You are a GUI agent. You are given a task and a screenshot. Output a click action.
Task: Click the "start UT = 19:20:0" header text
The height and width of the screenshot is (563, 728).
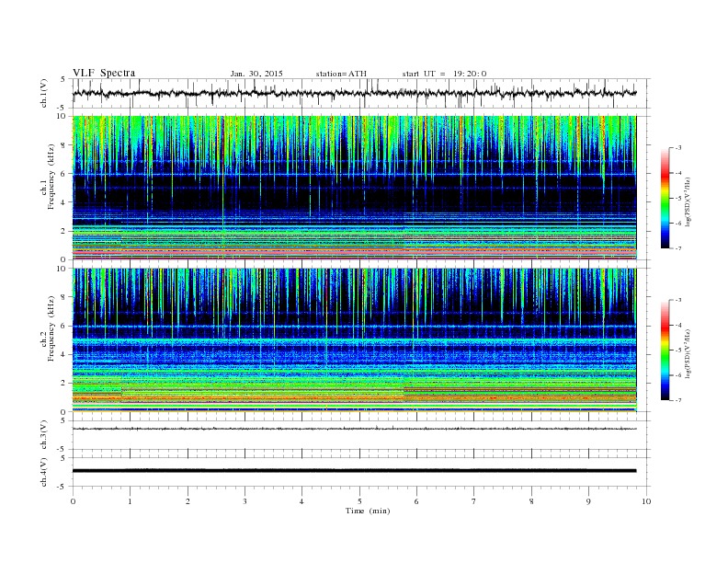click(x=444, y=74)
